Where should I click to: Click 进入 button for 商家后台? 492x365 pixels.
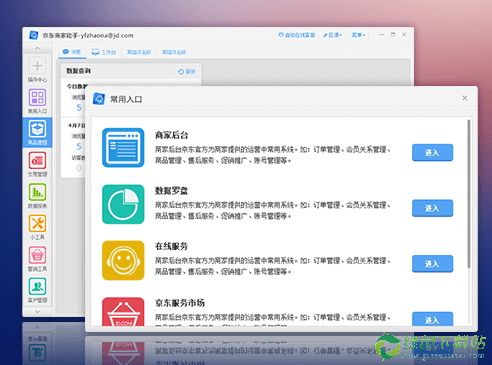pyautogui.click(x=432, y=153)
